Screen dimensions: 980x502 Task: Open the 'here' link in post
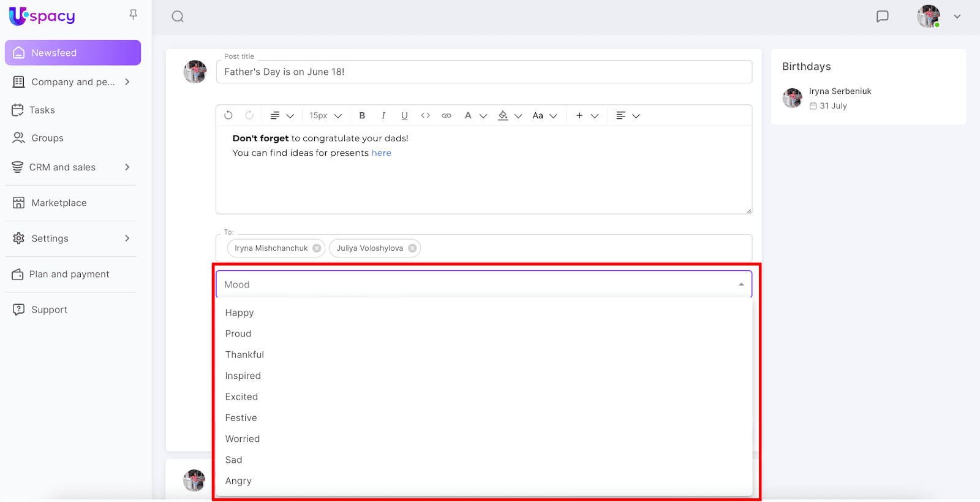click(x=381, y=153)
